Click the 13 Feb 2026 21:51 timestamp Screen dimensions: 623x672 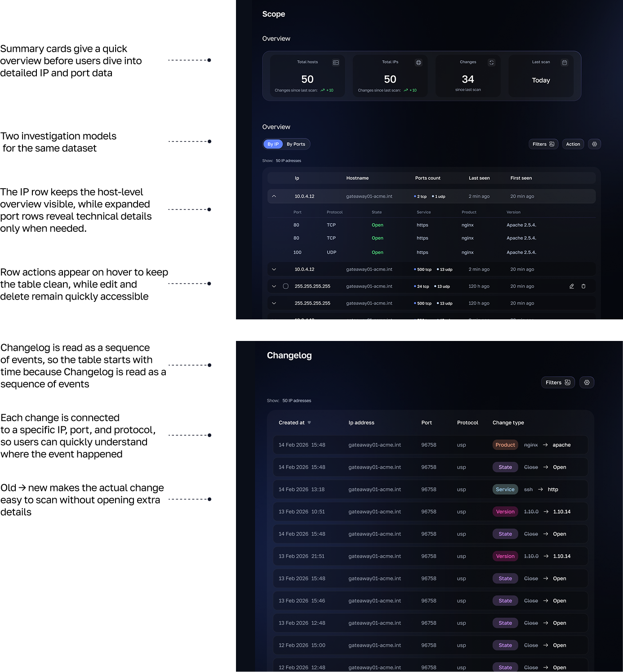pyautogui.click(x=302, y=556)
